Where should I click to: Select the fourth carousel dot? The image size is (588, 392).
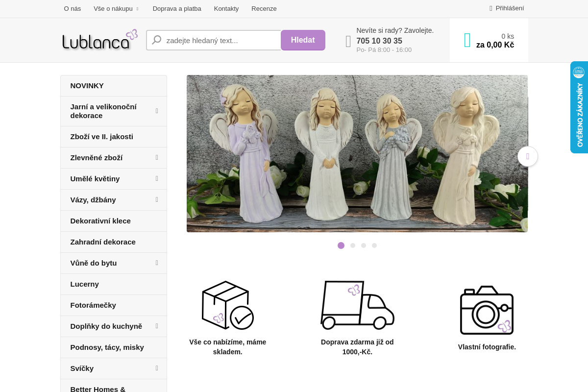pos(374,245)
